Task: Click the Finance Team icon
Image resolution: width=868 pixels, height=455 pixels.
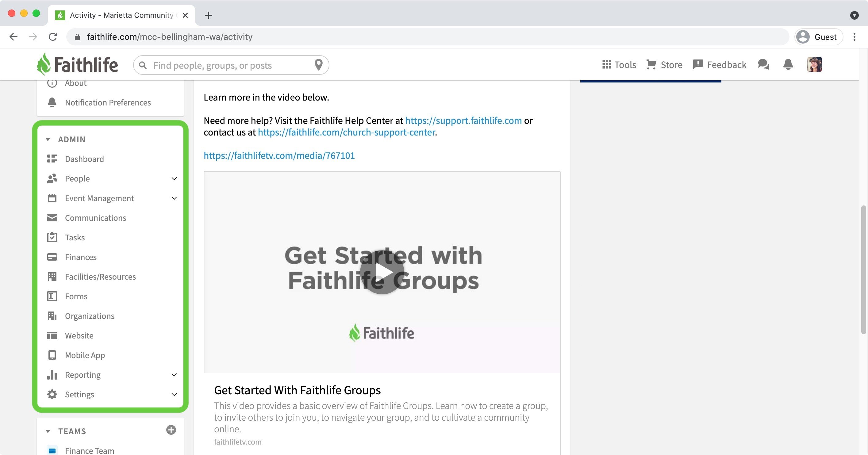Action: (52, 450)
